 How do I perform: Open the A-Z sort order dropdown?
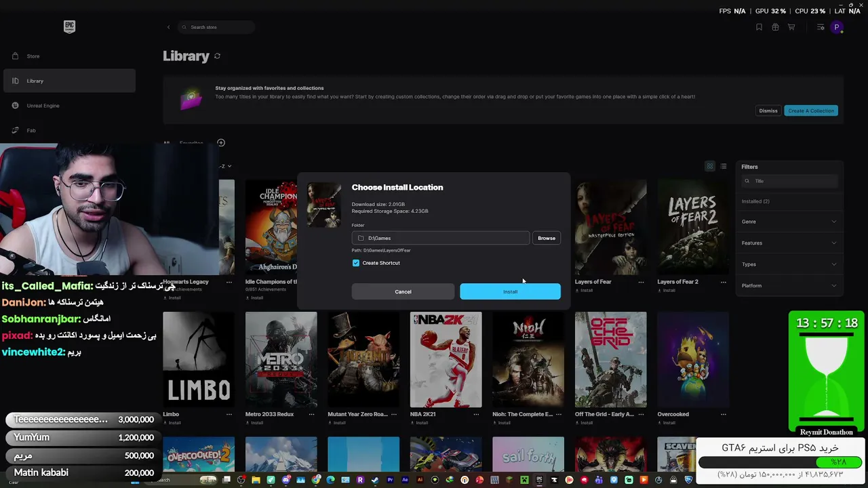pos(226,166)
